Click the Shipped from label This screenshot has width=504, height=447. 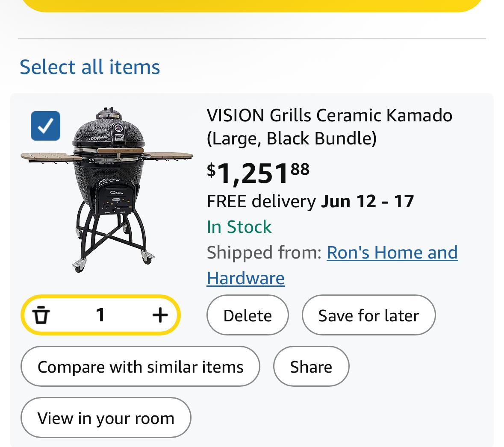pyautogui.click(x=264, y=253)
